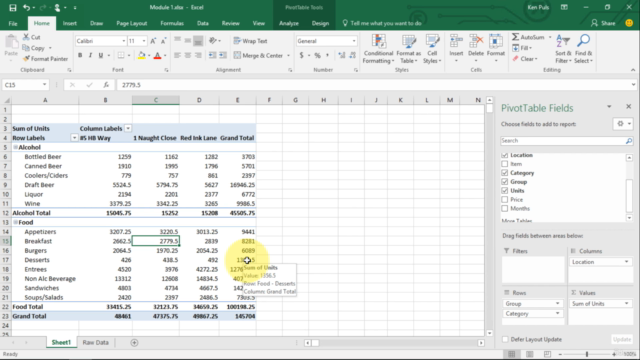This screenshot has height=360, width=640.
Task: Open Location field dropdown in Columns area
Action: [x=627, y=262]
